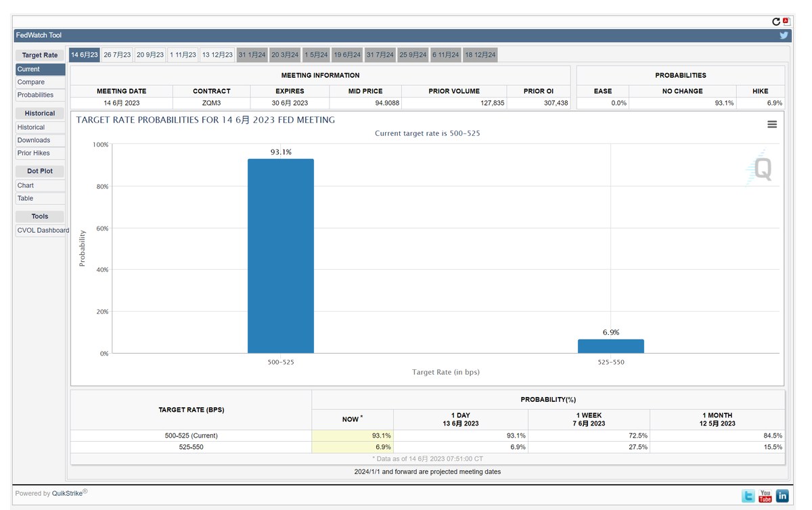Screen dimensions: 812x510
Task: Click the refresh icon at top right
Action: click(x=776, y=22)
